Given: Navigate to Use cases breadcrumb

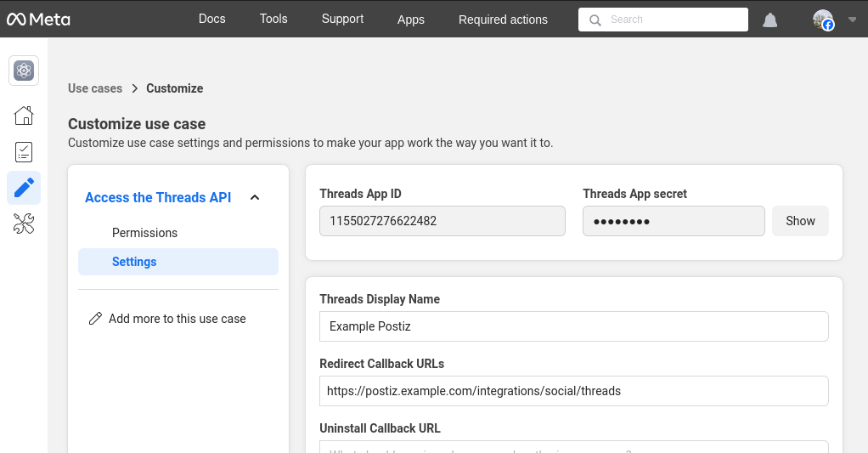Looking at the screenshot, I should pos(95,88).
